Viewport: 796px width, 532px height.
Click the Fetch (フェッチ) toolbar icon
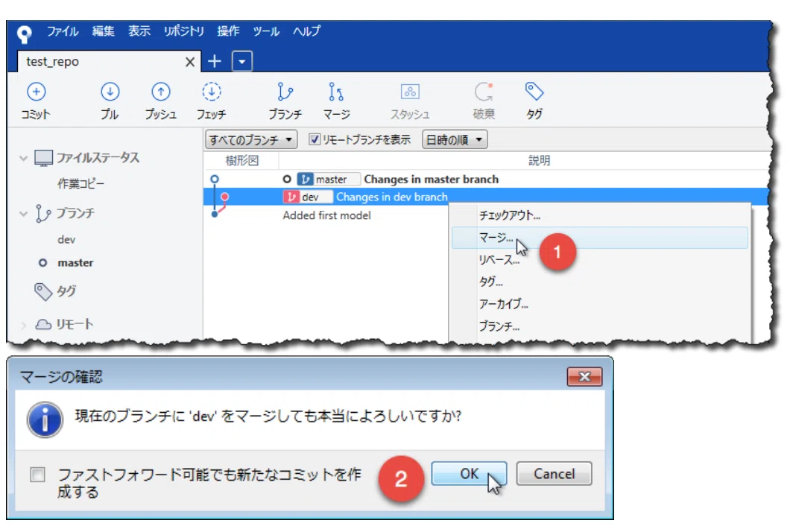click(x=211, y=92)
